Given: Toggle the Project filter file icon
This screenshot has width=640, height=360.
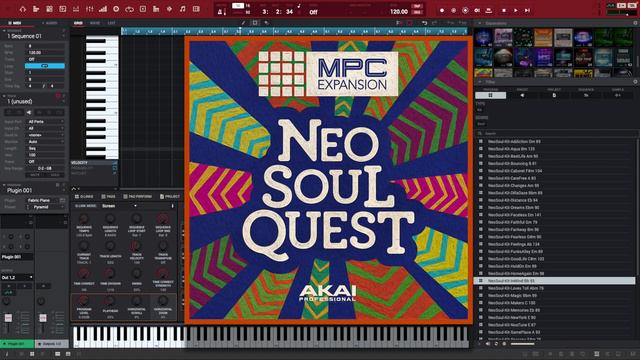Looking at the screenshot, I should coord(554,95).
